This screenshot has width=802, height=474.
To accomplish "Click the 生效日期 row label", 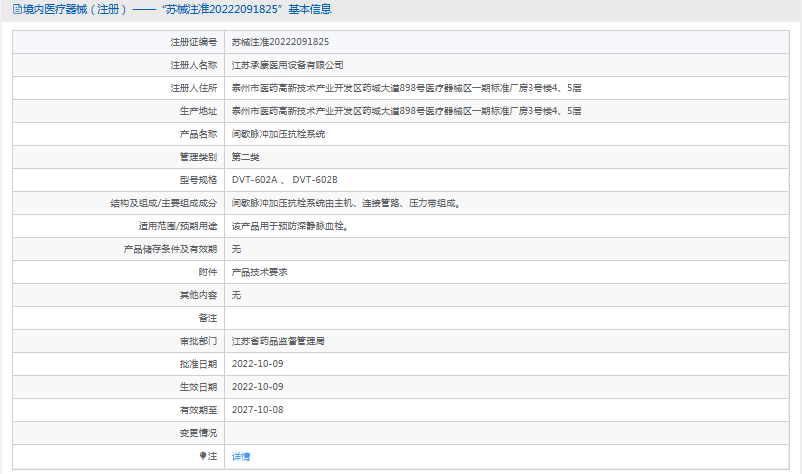I will coord(198,387).
